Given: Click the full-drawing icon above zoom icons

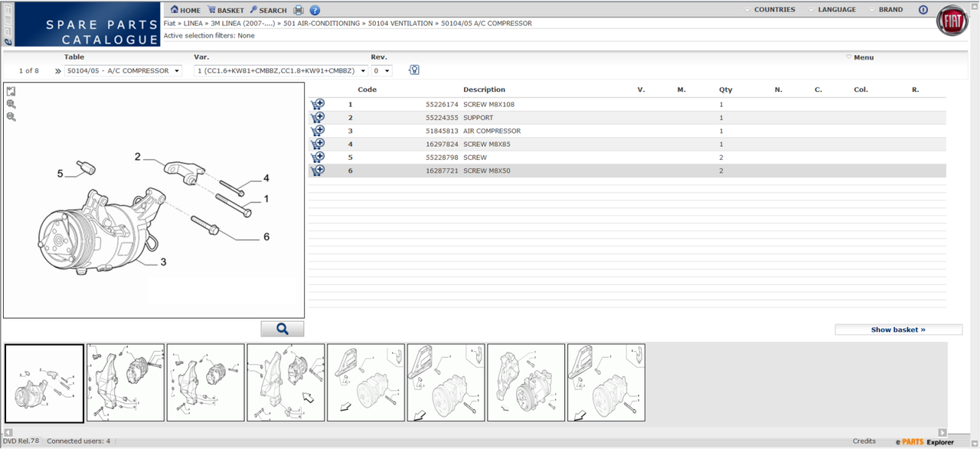Looking at the screenshot, I should [11, 91].
